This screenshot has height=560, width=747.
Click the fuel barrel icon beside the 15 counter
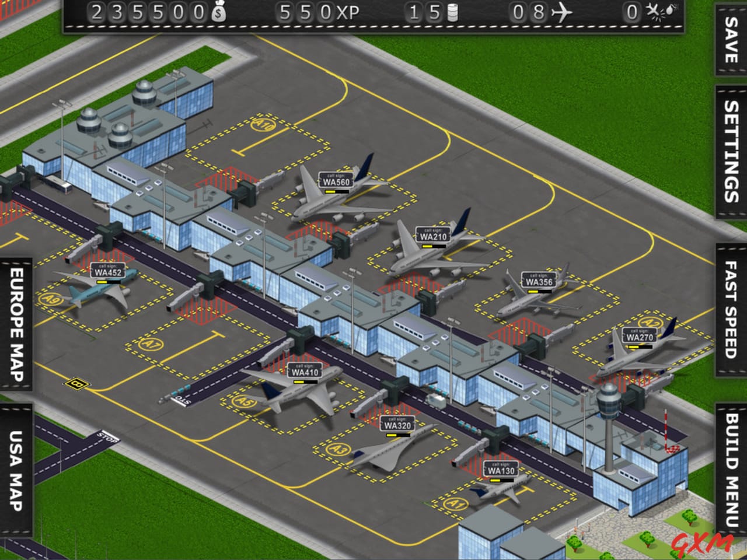coord(454,11)
